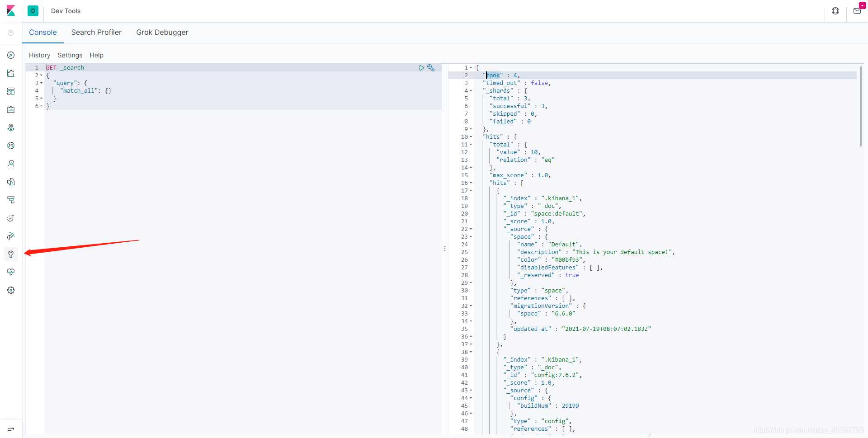Click the "relation" : "eq" line

click(525, 160)
